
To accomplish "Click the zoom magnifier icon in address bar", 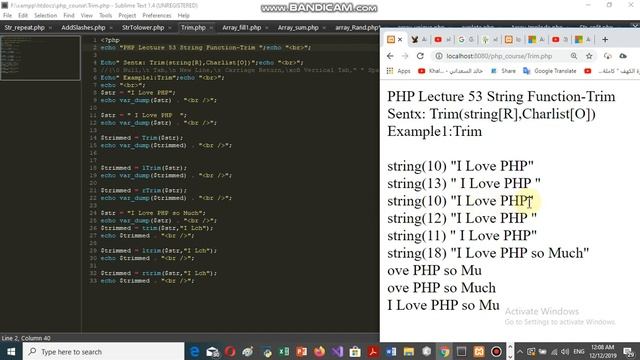I will pyautogui.click(x=574, y=56).
